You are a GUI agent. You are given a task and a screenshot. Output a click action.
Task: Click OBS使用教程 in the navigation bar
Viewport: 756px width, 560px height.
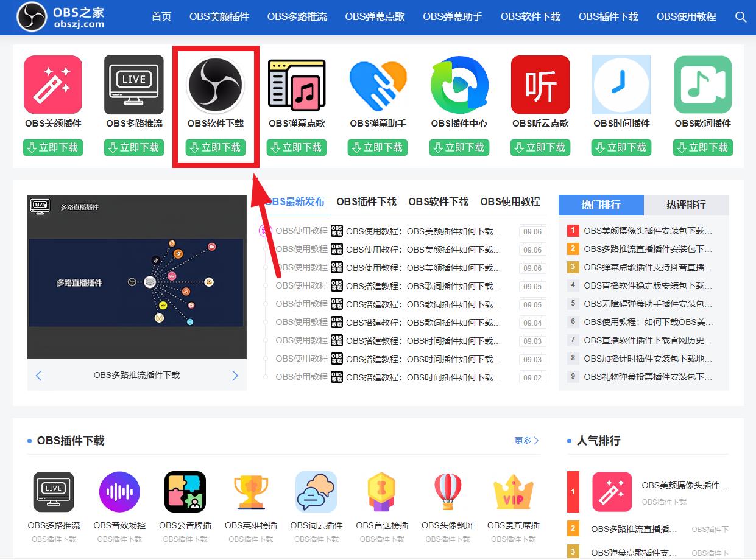(686, 17)
